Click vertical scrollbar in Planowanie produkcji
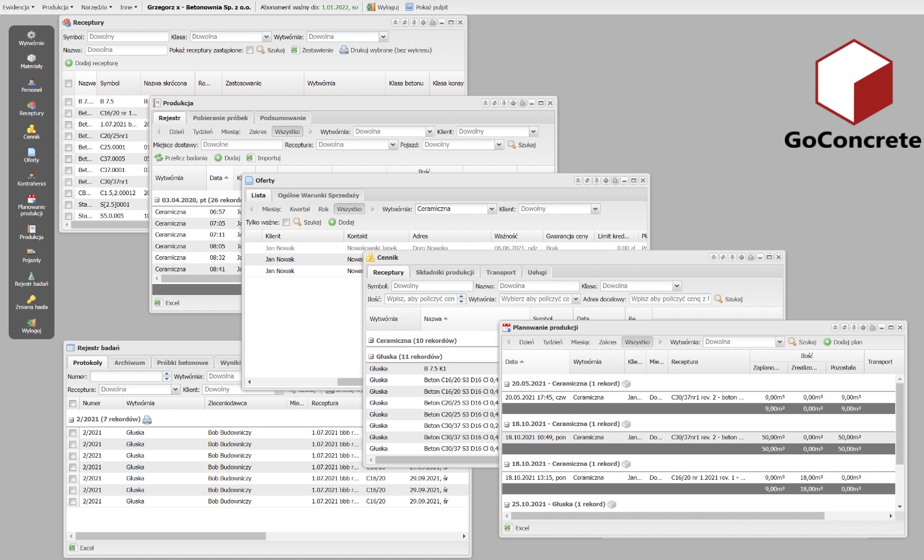This screenshot has height=560, width=924. tap(899, 423)
